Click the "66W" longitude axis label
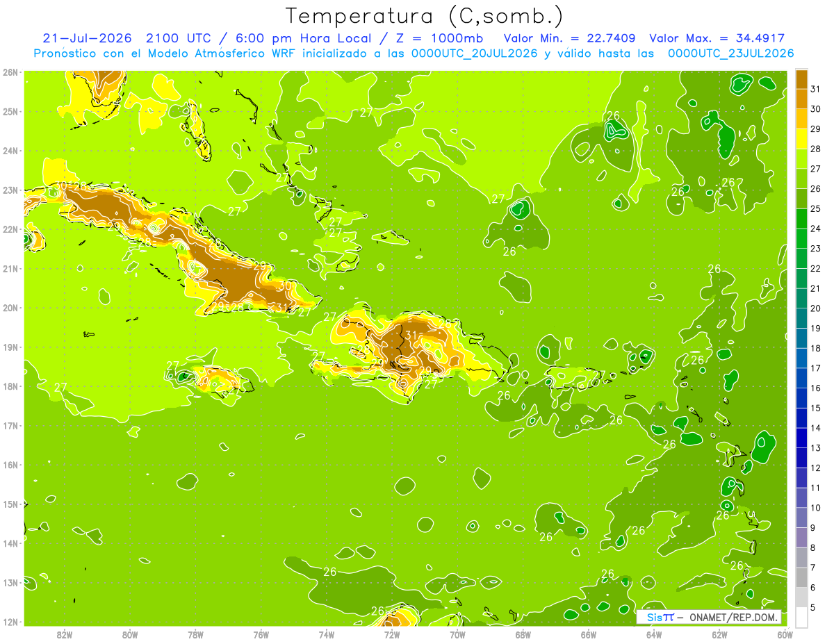 coord(588,634)
